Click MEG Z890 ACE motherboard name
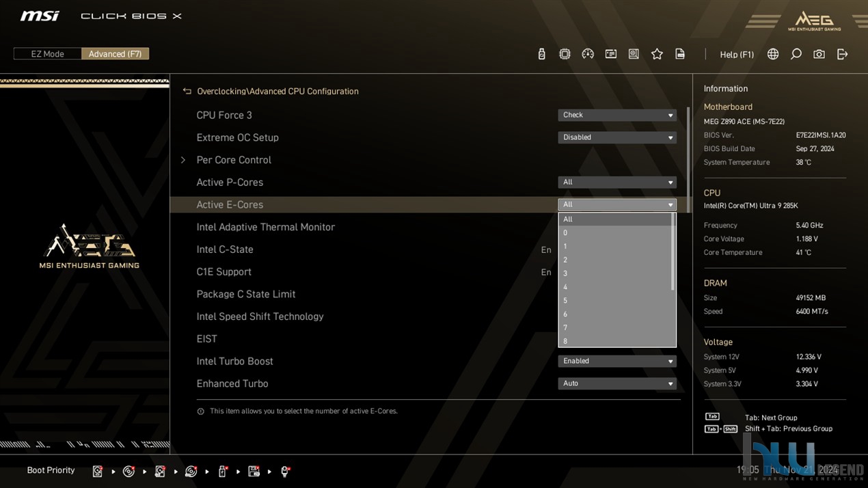Viewport: 868px width, 488px height. [744, 122]
